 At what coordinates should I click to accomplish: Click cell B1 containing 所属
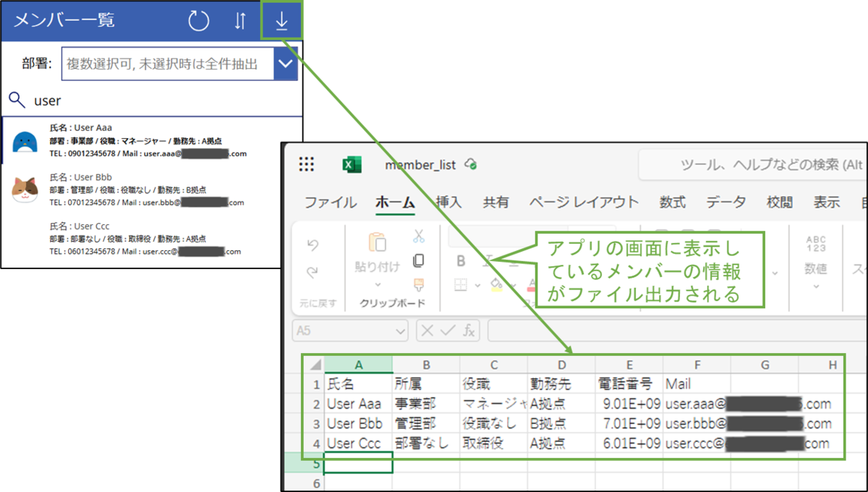(x=426, y=383)
